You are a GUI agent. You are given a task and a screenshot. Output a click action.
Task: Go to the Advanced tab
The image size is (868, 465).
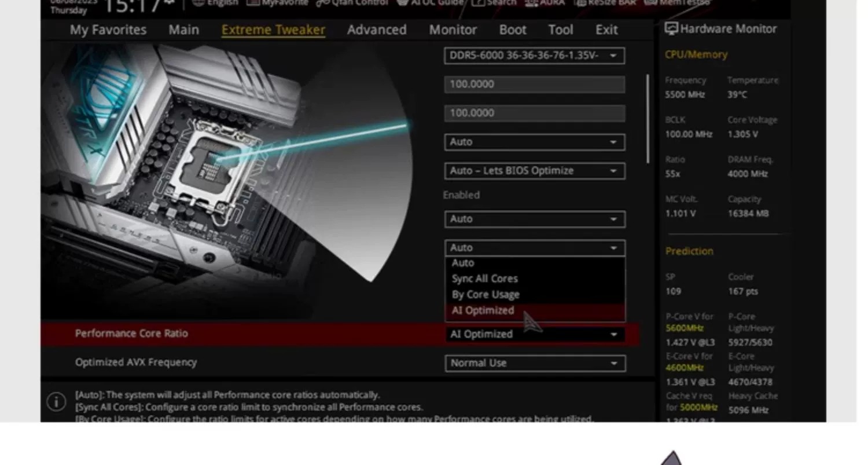(377, 30)
